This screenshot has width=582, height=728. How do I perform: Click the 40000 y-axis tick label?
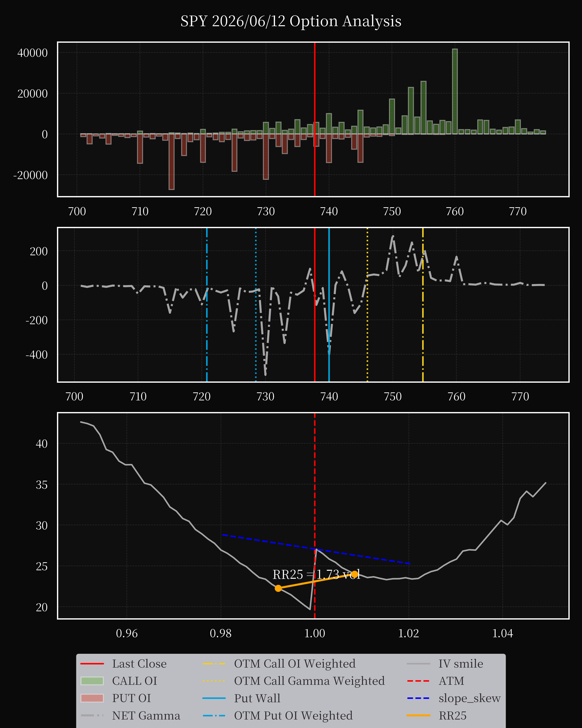click(32, 53)
